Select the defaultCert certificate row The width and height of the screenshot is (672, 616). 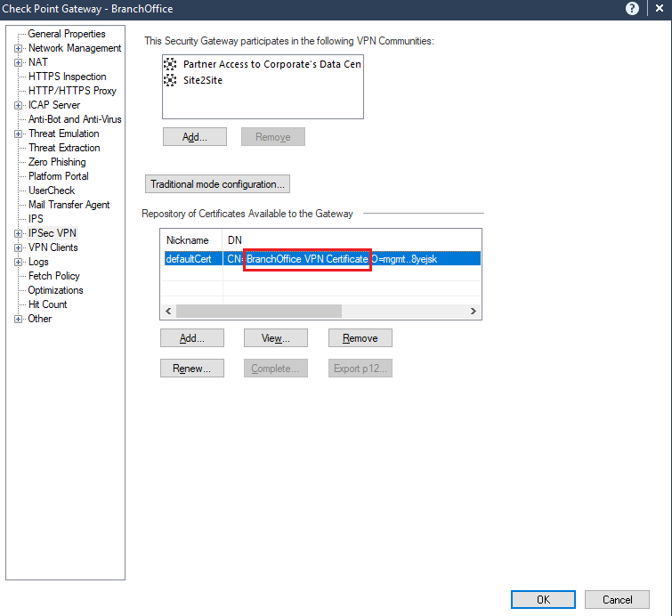tap(188, 259)
